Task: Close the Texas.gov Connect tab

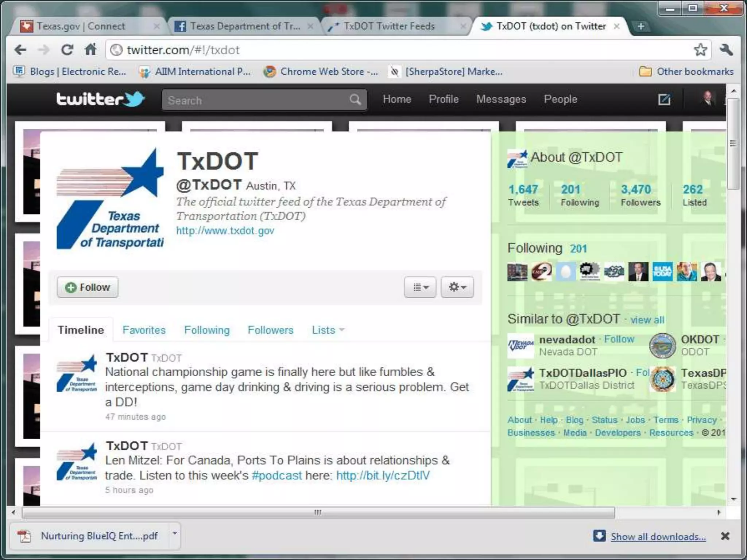Action: click(156, 26)
